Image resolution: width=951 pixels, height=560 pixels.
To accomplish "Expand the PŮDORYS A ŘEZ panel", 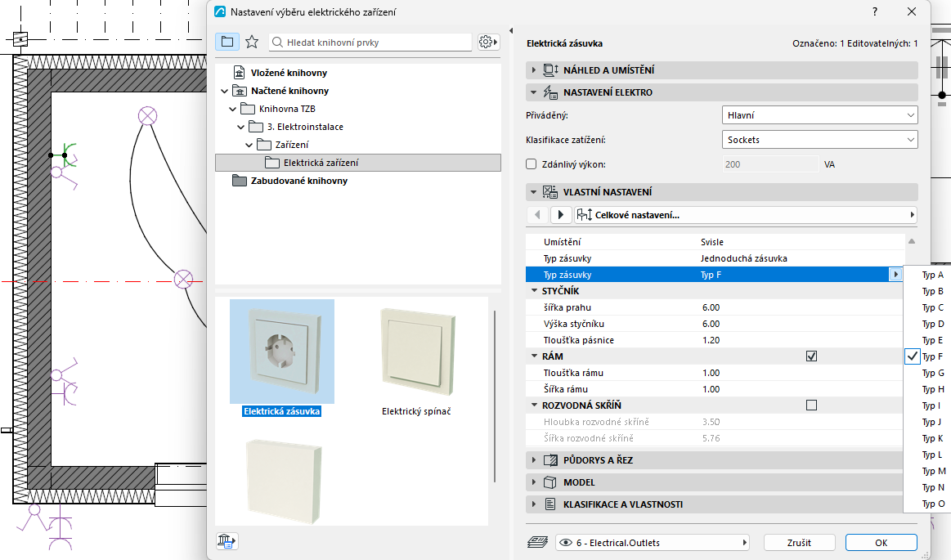I will pos(534,460).
